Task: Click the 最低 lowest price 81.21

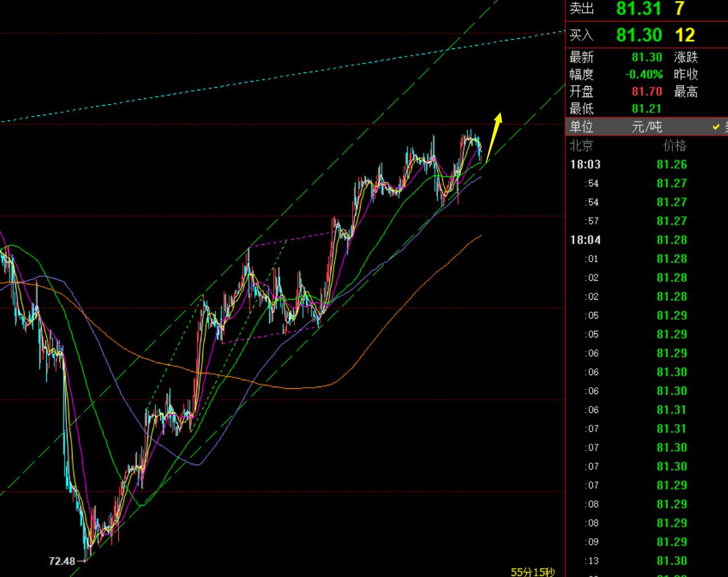Action: (x=647, y=109)
